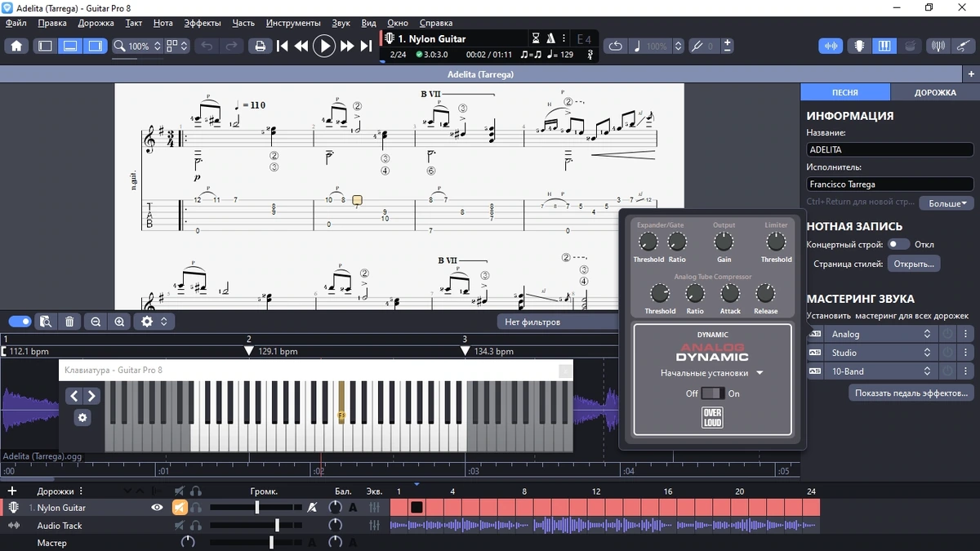Enable the loop playback icon

point(616,46)
